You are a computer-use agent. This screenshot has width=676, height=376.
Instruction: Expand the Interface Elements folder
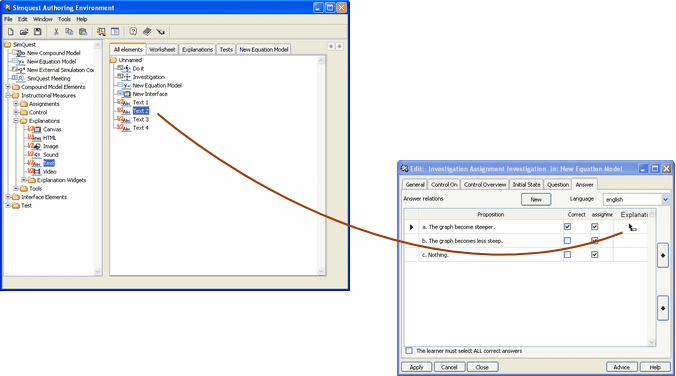point(8,197)
